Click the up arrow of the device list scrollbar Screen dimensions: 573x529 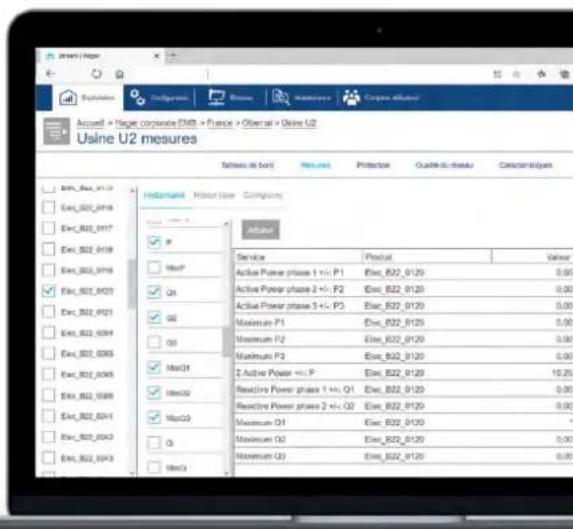coord(132,190)
